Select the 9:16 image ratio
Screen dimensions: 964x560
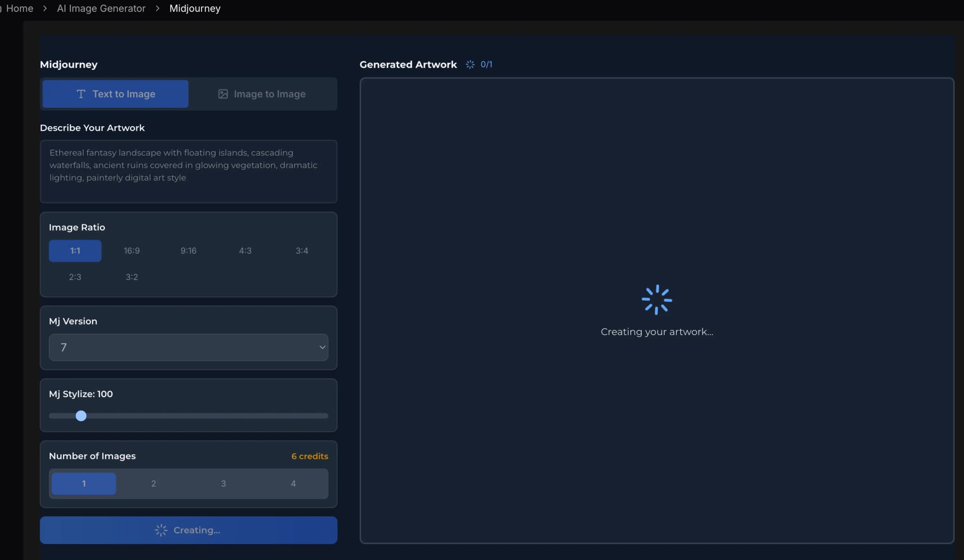coord(188,251)
